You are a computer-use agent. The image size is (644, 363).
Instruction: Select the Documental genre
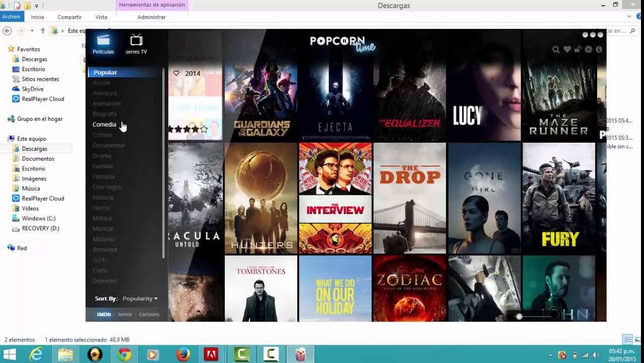(108, 145)
